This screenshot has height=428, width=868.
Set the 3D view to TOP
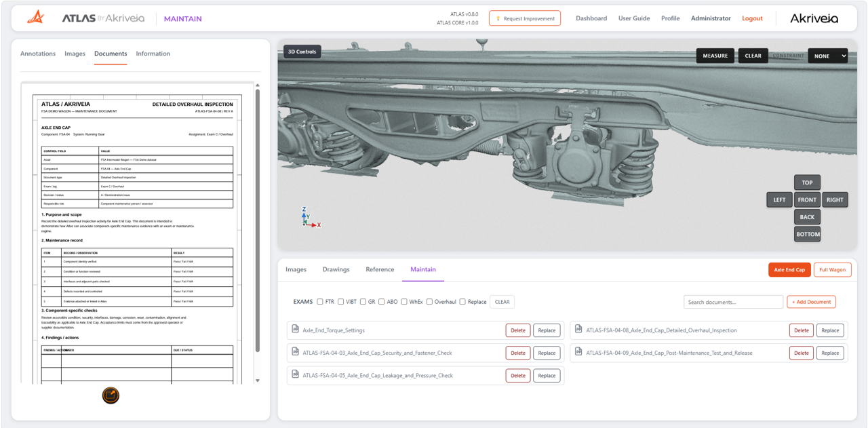click(x=807, y=182)
